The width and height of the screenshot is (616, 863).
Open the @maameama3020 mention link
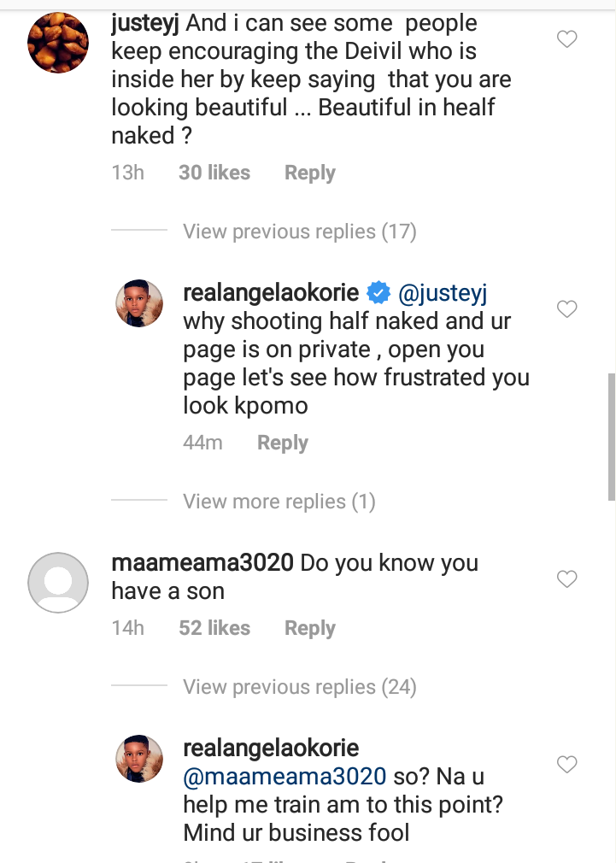(285, 778)
